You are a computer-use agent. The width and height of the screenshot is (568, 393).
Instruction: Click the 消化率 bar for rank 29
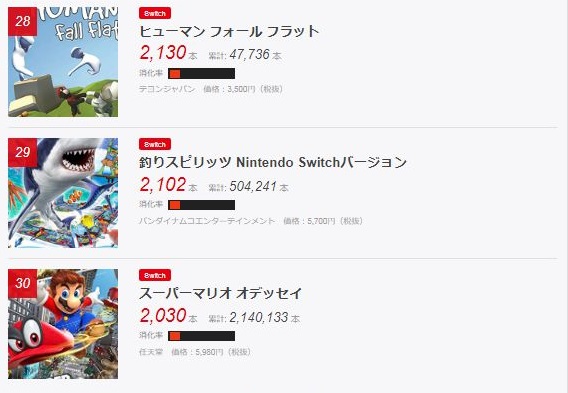(x=201, y=205)
